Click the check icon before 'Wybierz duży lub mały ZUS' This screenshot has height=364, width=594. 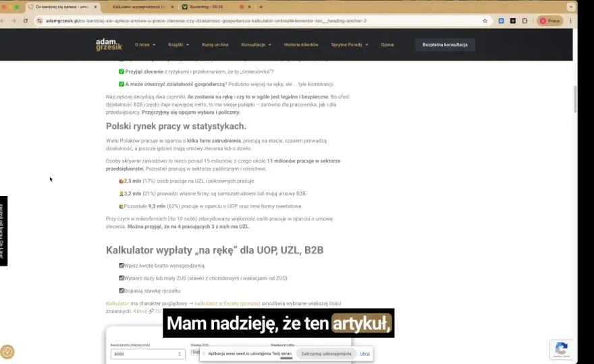(x=122, y=278)
